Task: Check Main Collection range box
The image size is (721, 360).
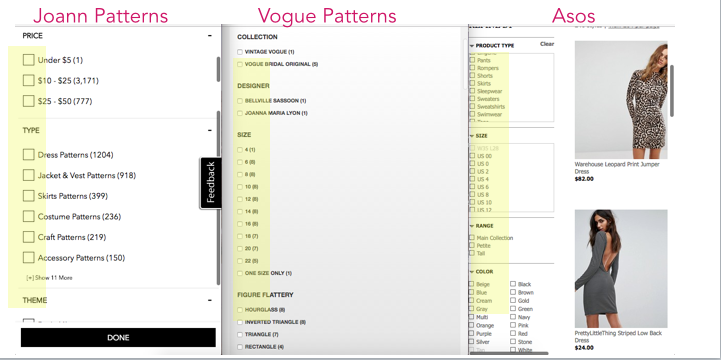Action: [472, 238]
